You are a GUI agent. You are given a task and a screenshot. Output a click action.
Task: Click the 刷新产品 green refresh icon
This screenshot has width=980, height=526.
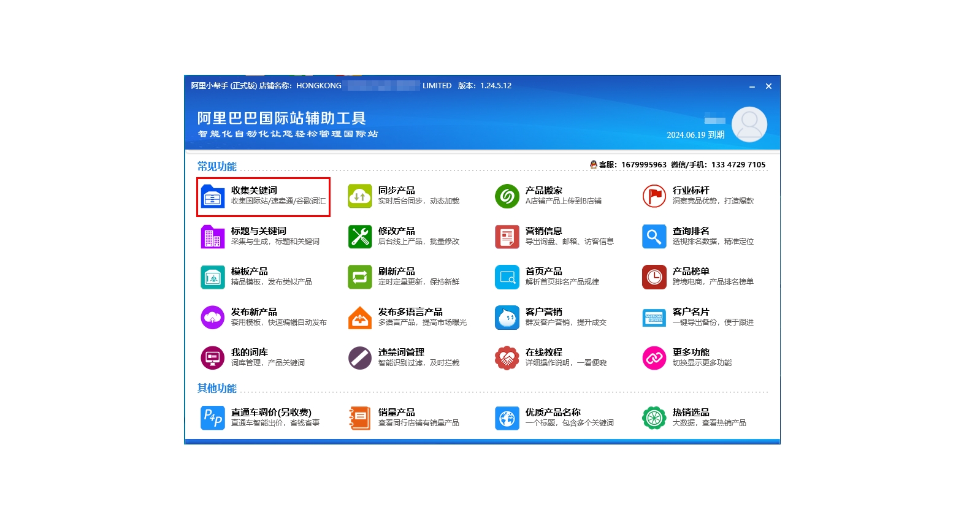[x=360, y=277]
